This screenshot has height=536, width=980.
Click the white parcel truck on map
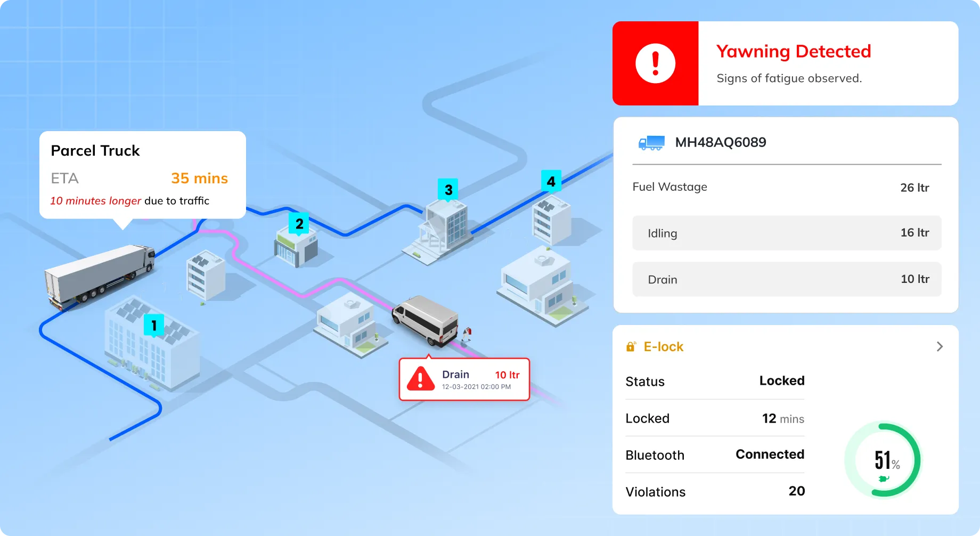click(100, 275)
